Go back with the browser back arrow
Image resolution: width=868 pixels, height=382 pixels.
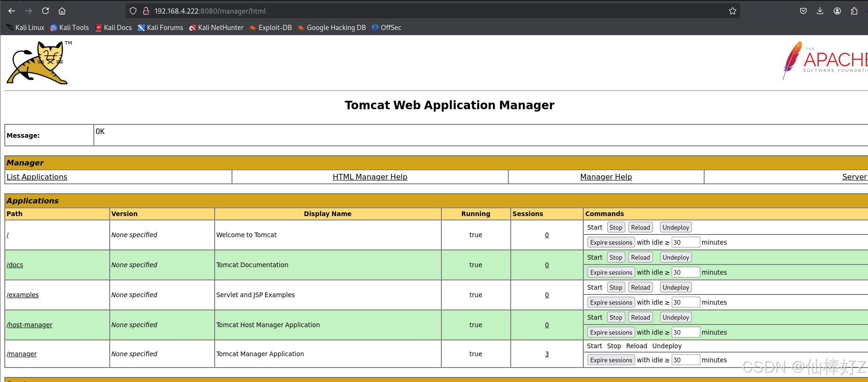[x=12, y=11]
